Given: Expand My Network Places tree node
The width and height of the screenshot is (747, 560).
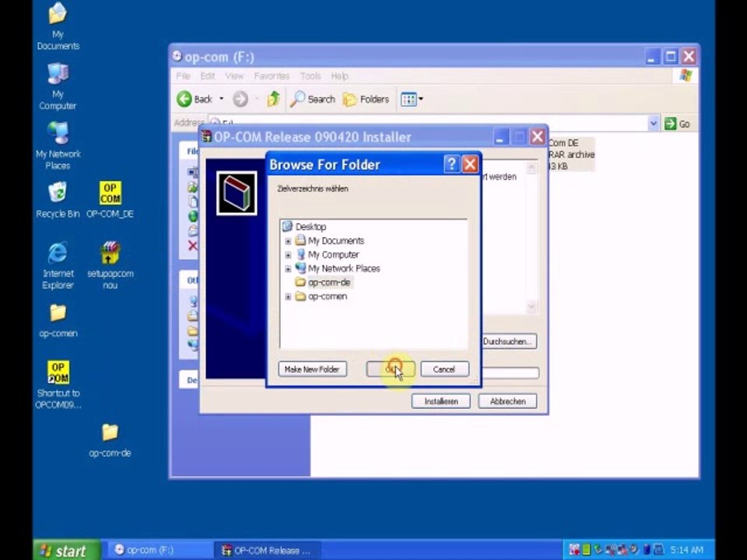Looking at the screenshot, I should click(288, 268).
